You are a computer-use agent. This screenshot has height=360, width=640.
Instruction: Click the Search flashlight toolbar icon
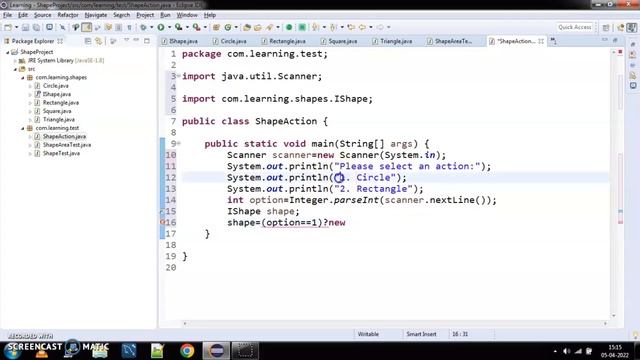(269, 27)
